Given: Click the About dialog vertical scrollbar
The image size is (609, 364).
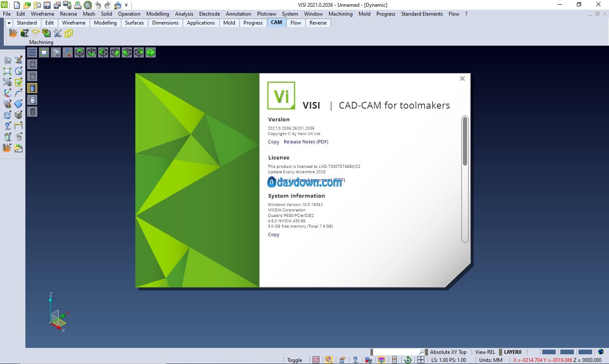Looking at the screenshot, I should tap(465, 179).
